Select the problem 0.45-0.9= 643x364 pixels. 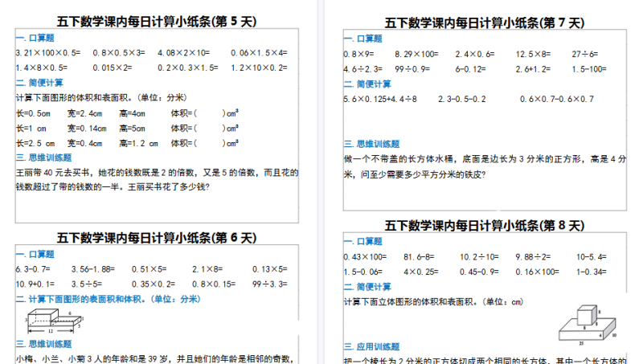tap(479, 272)
